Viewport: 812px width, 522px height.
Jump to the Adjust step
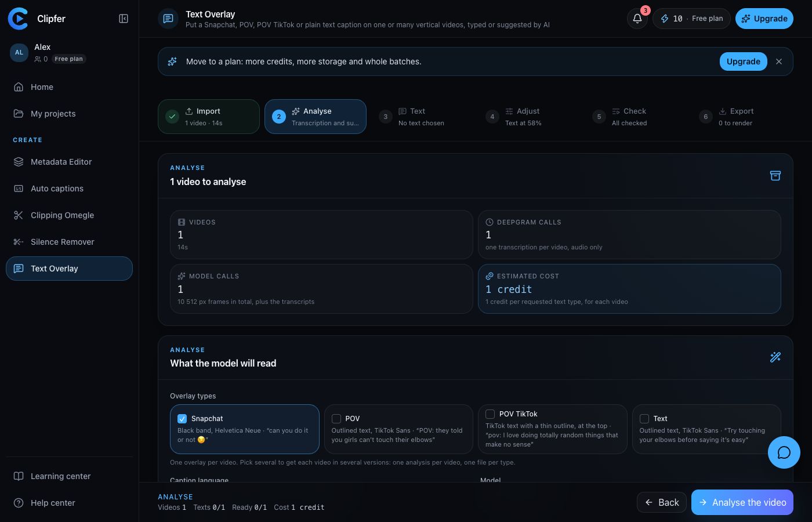click(x=529, y=117)
